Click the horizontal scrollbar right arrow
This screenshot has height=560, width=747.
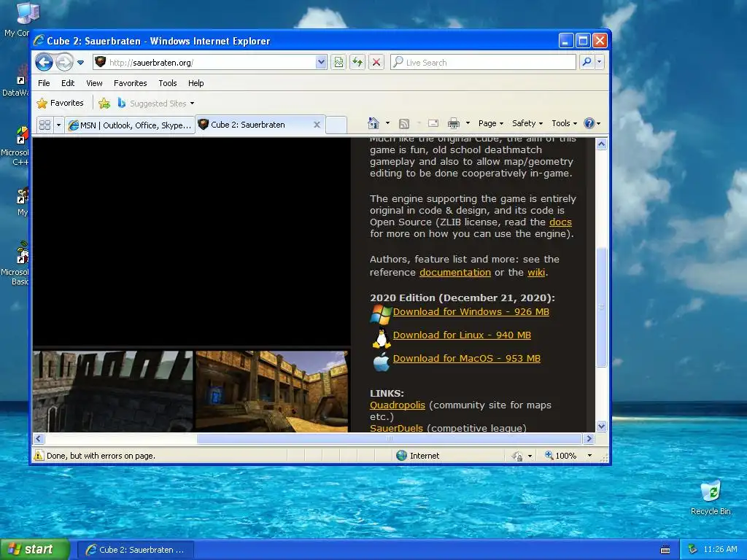[589, 438]
